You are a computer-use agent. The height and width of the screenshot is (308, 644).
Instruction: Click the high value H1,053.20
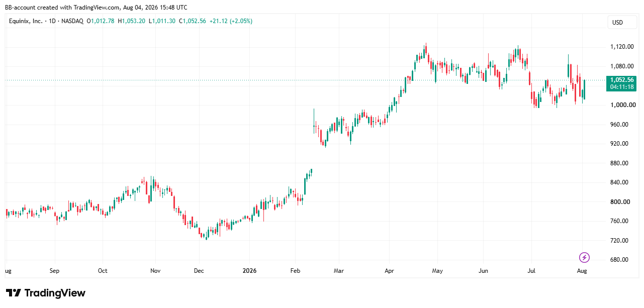[x=132, y=21]
